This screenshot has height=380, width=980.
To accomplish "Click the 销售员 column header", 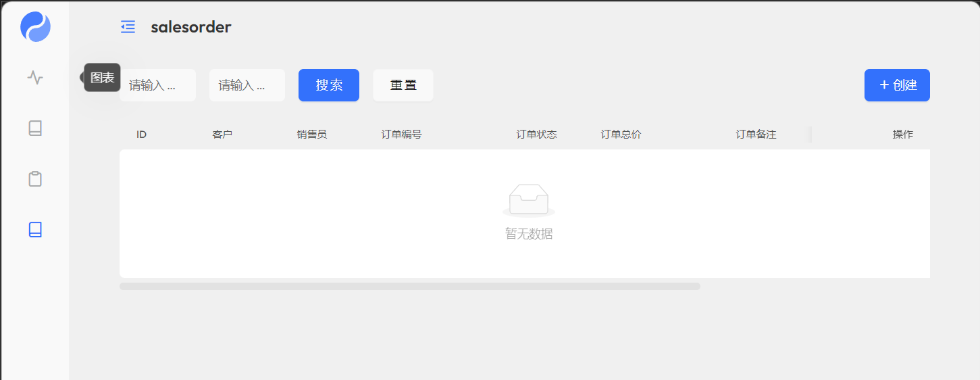I will tap(312, 135).
